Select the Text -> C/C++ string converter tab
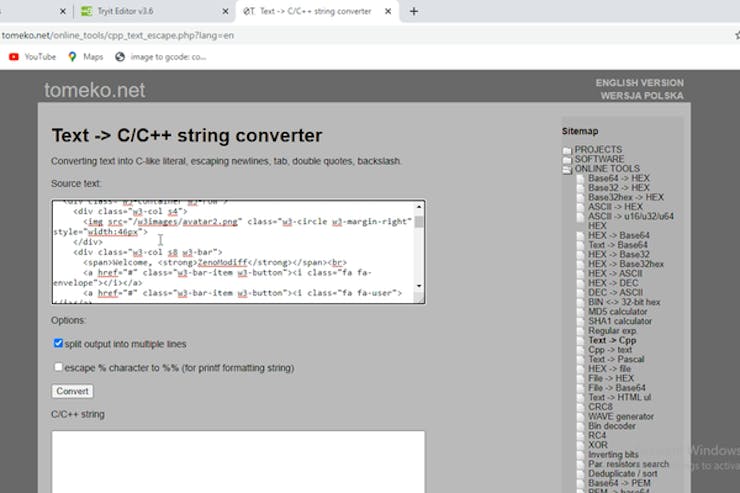The width and height of the screenshot is (740, 493). 316,11
